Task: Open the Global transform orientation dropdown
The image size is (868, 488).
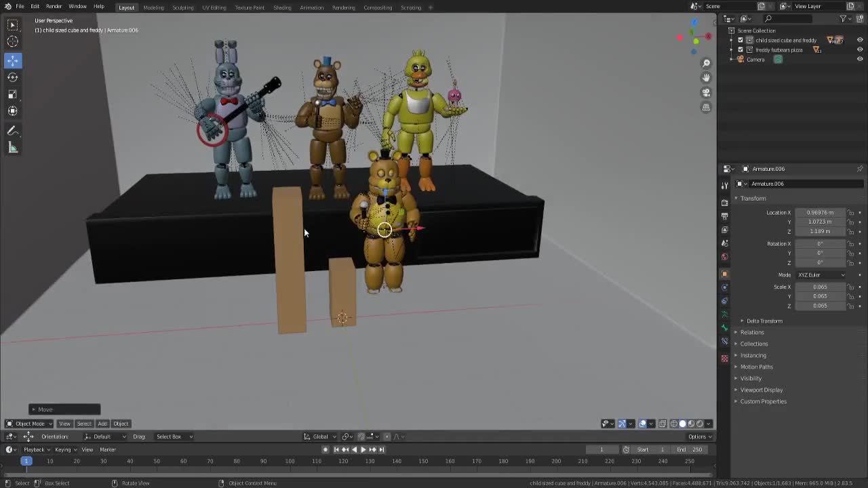Action: click(x=321, y=436)
